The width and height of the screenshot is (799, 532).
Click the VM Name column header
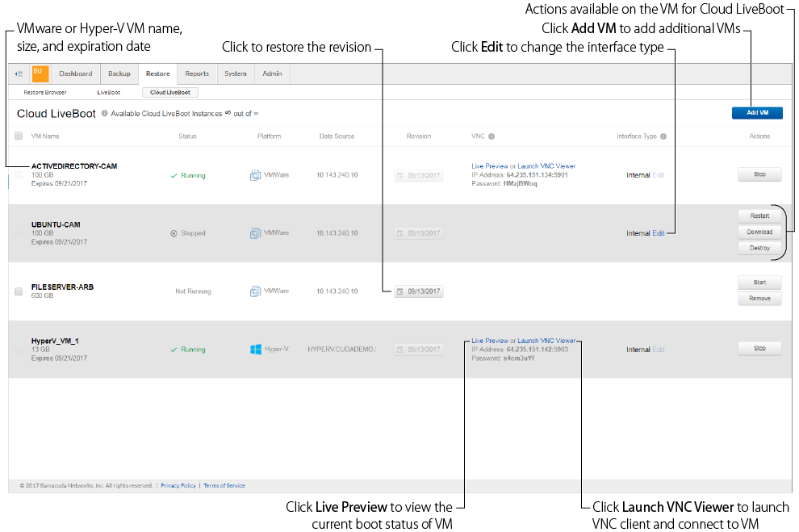click(x=45, y=136)
